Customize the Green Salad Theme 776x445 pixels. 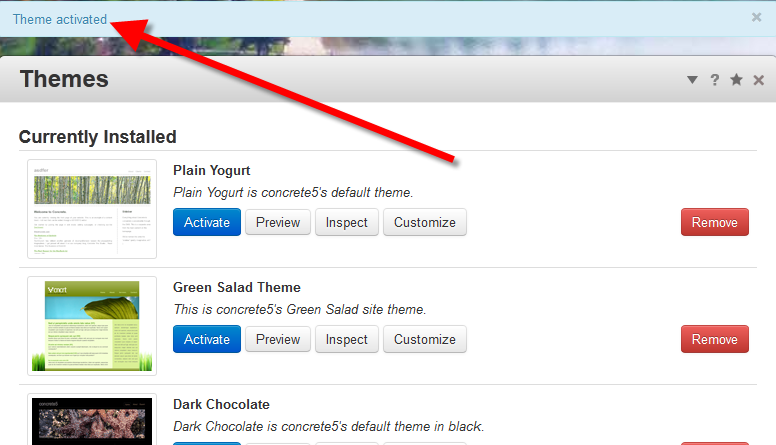(x=424, y=339)
